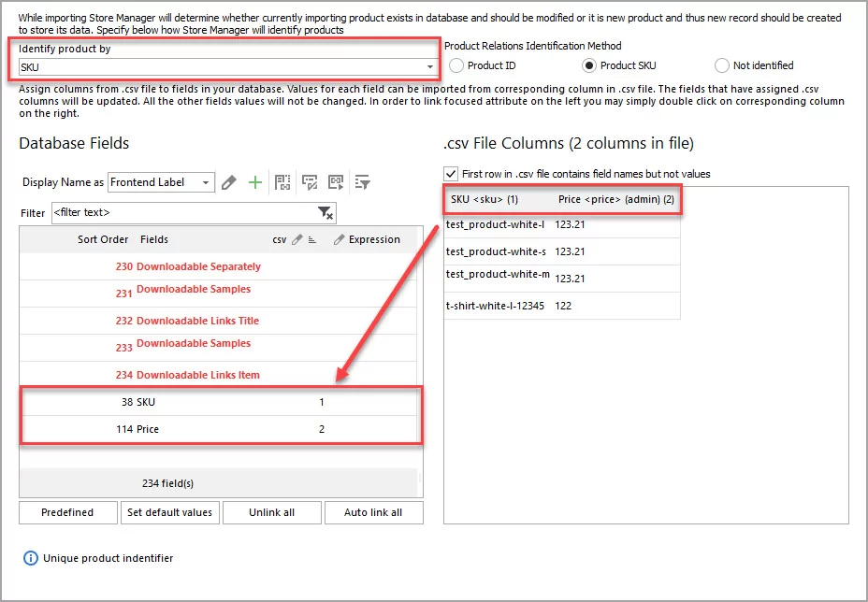Click the green plus add icon
The height and width of the screenshot is (602, 868).
pyautogui.click(x=254, y=182)
